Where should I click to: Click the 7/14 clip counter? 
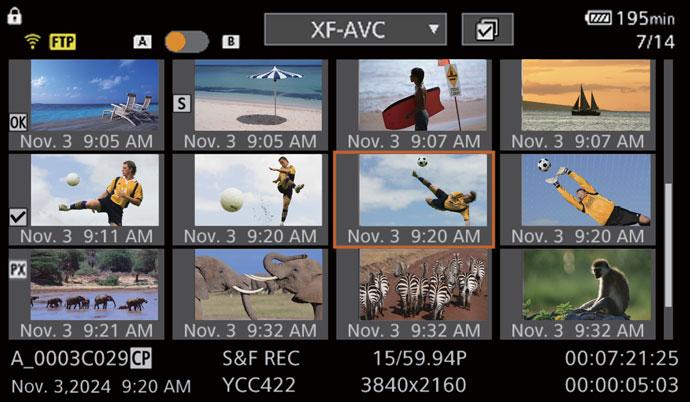coord(656,42)
